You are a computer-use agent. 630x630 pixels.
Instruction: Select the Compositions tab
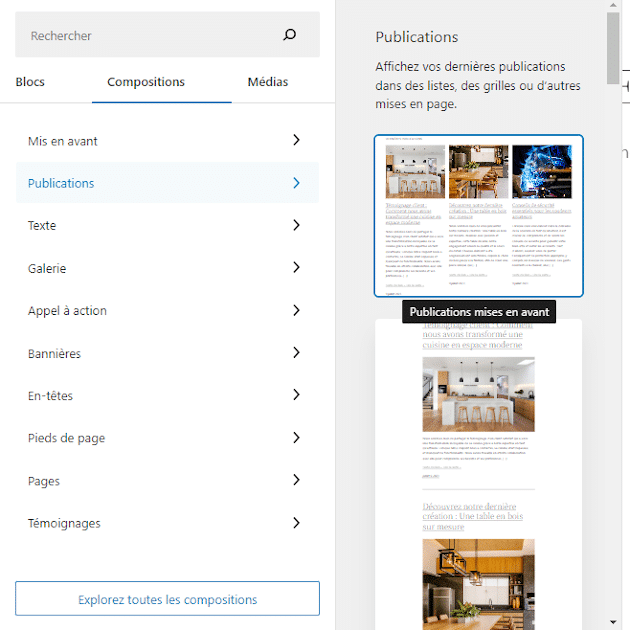coord(146,82)
